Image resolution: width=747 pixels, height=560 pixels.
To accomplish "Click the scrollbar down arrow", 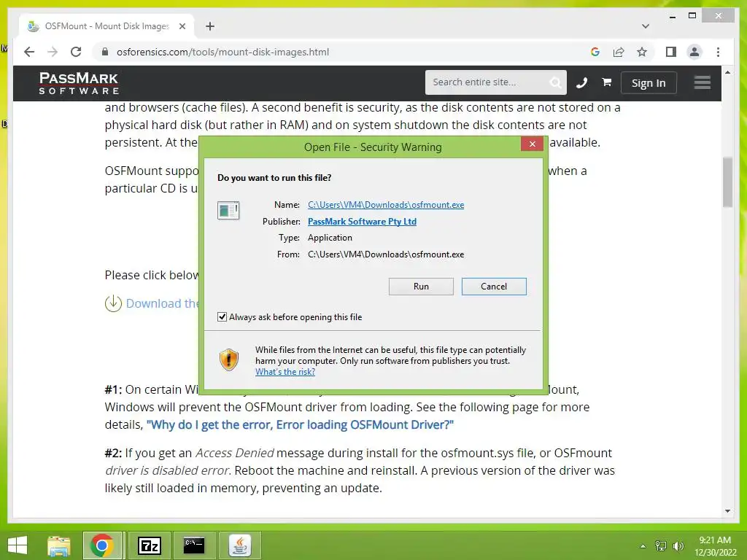I will 727,511.
